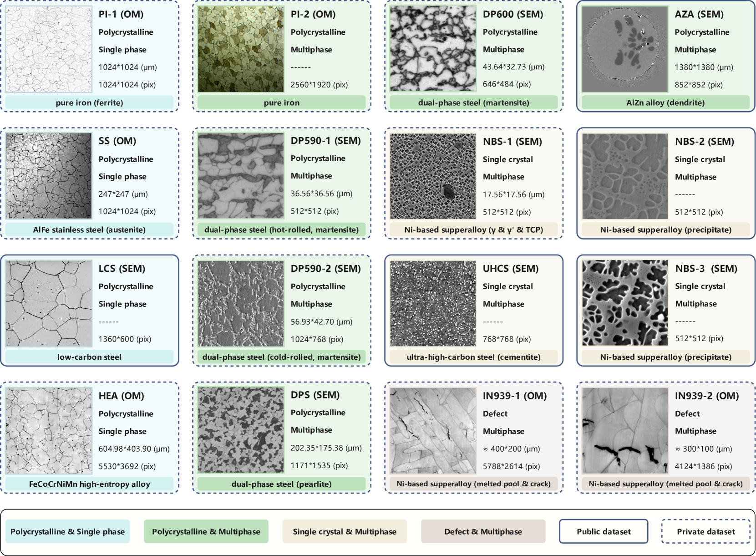
Task: Select the melted pool caption under IN939-1
Action: click(x=474, y=484)
